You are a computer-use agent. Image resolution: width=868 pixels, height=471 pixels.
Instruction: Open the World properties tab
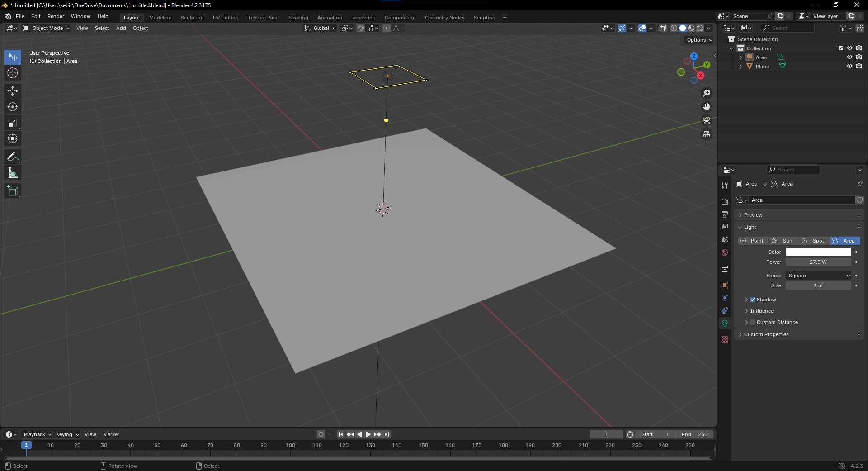point(724,252)
